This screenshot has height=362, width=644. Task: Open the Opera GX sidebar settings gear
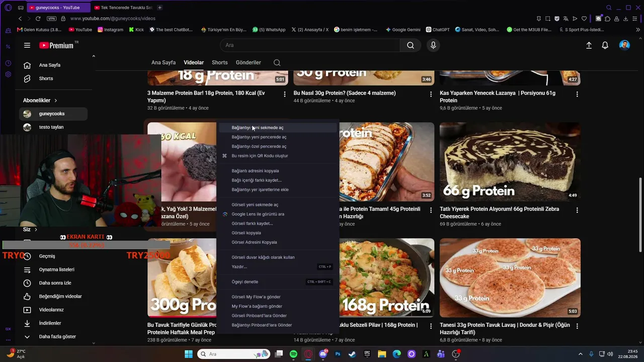tap(8, 74)
